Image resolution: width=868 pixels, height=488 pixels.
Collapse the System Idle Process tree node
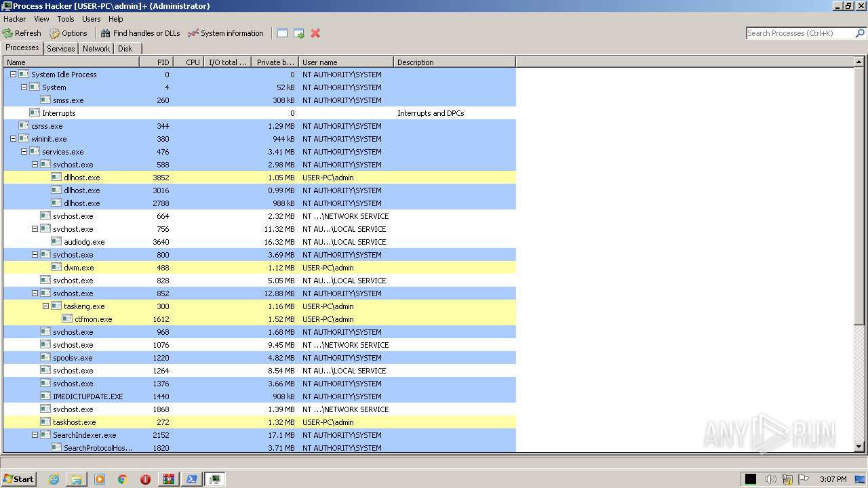tap(13, 75)
